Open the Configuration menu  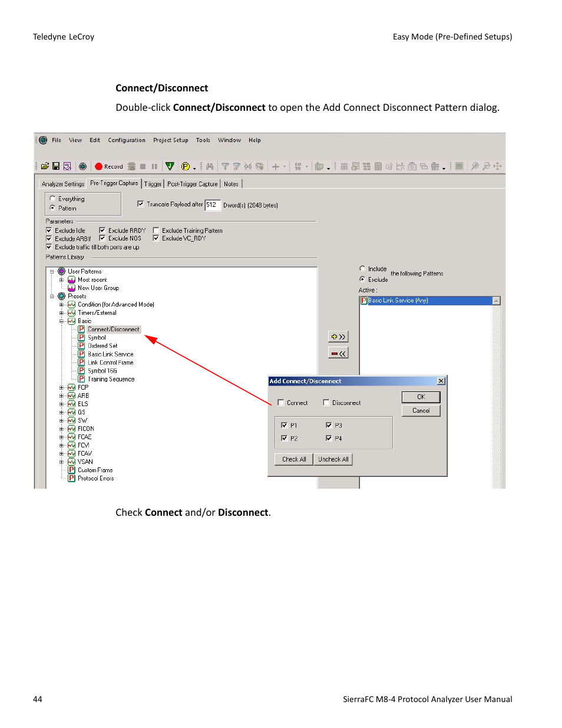click(x=127, y=140)
